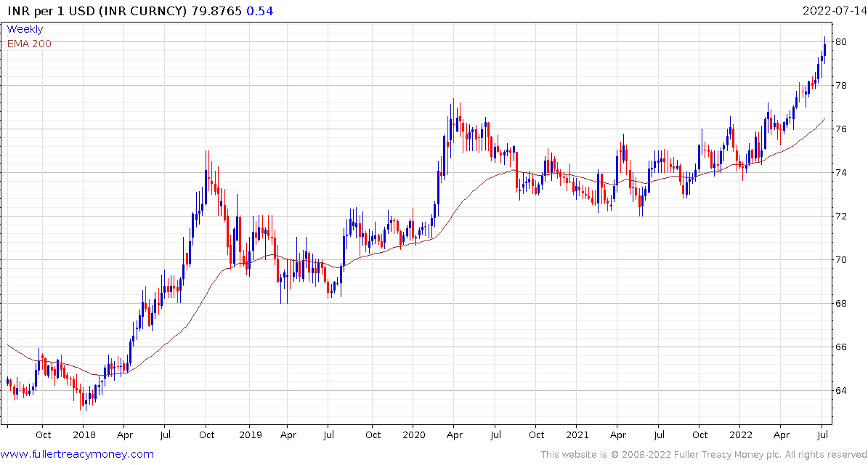The height and width of the screenshot is (465, 868).
Task: Click the 70 price axis label
Action: (841, 259)
